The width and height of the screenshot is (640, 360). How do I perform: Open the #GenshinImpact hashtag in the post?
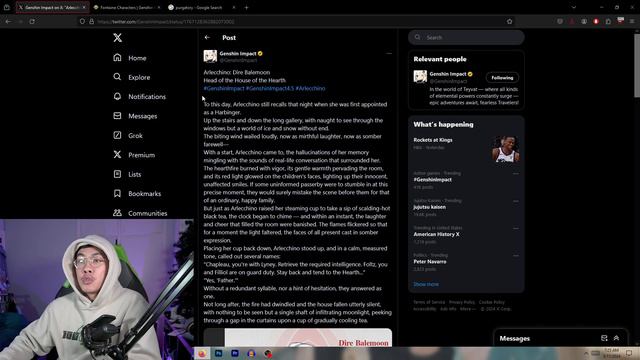click(224, 88)
